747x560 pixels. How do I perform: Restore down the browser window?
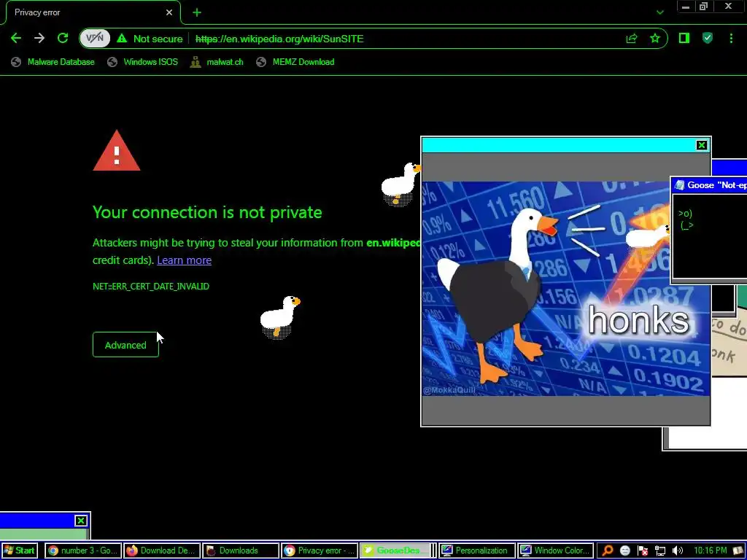pyautogui.click(x=704, y=7)
